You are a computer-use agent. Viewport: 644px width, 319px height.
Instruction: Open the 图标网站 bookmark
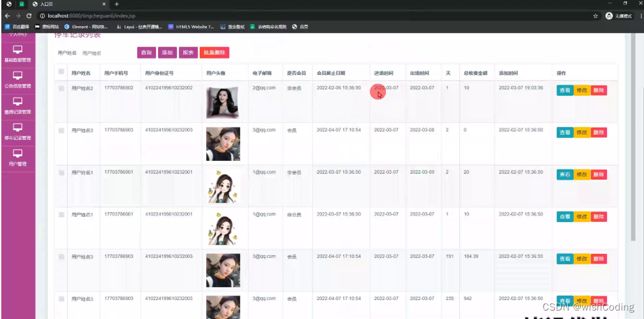tap(47, 27)
